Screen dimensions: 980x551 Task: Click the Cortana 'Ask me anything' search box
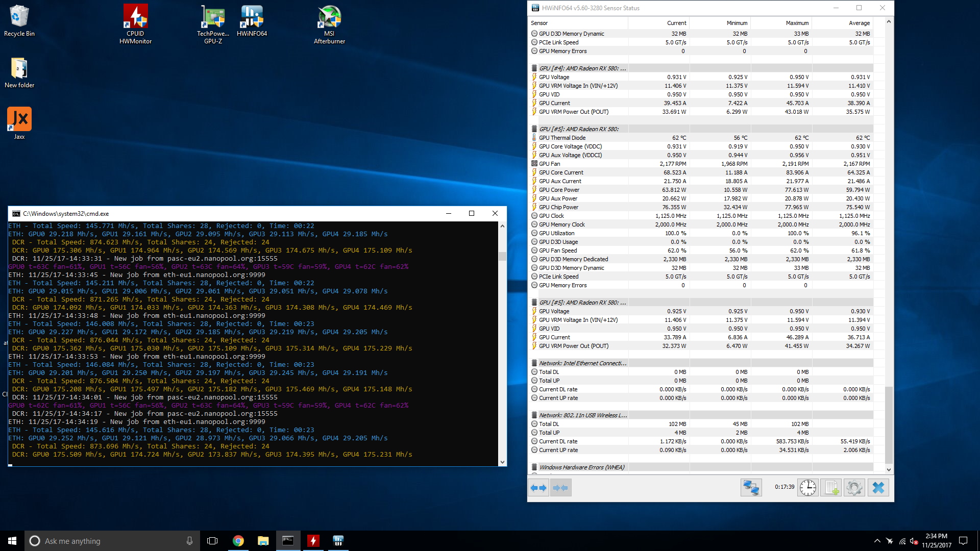point(111,541)
